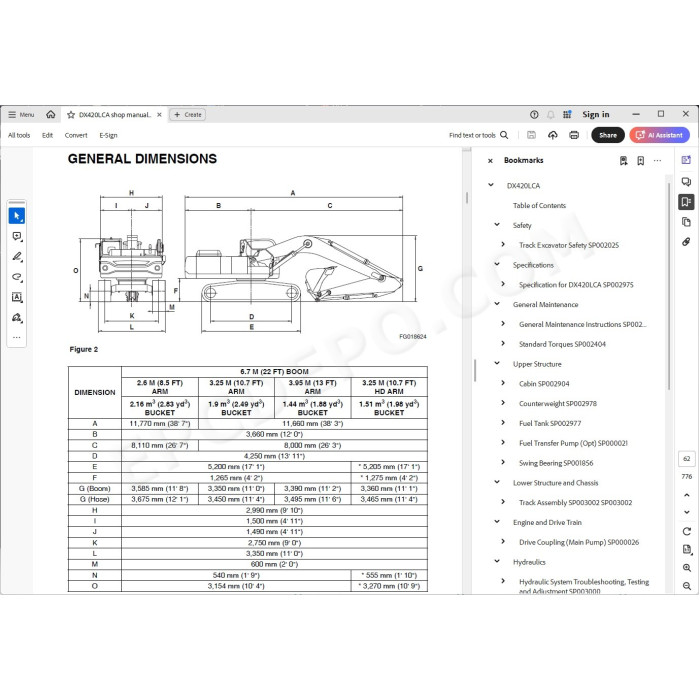Screen dimensions: 700x700
Task: Click the Zoom in magnifier
Action: (x=687, y=568)
